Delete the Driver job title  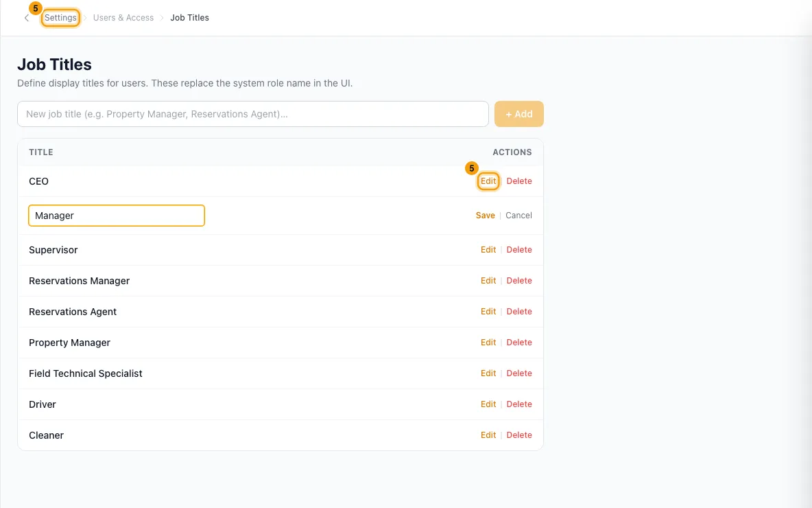[x=519, y=404]
